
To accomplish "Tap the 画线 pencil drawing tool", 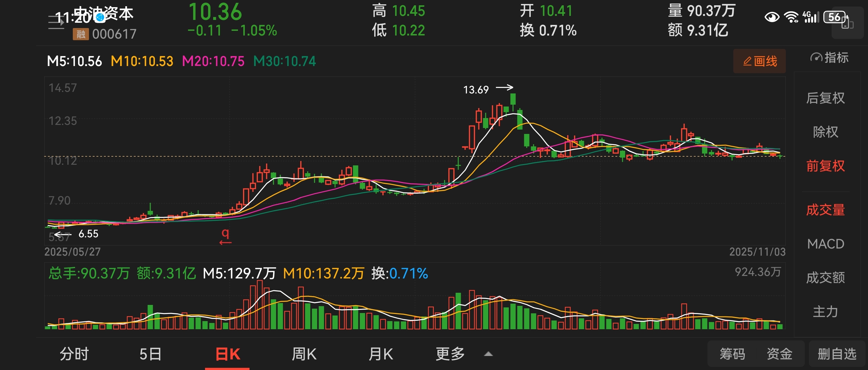I will pyautogui.click(x=759, y=61).
